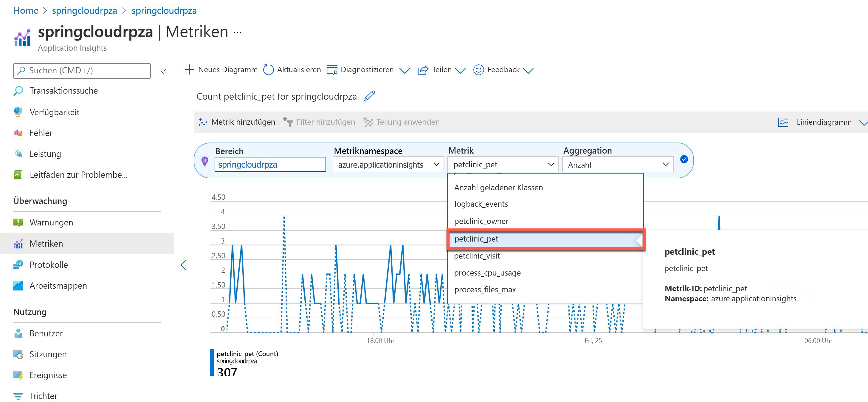Collapse the sidebar with double chevron
The image size is (868, 402).
(x=164, y=71)
